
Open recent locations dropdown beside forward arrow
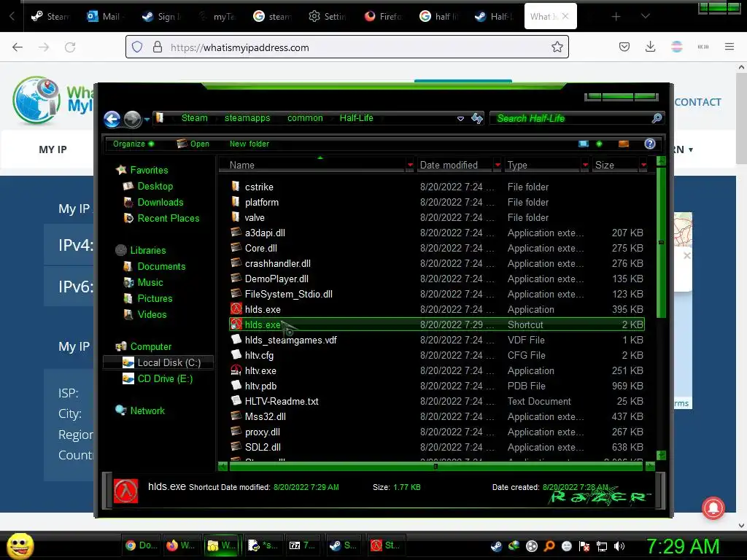[147, 120]
